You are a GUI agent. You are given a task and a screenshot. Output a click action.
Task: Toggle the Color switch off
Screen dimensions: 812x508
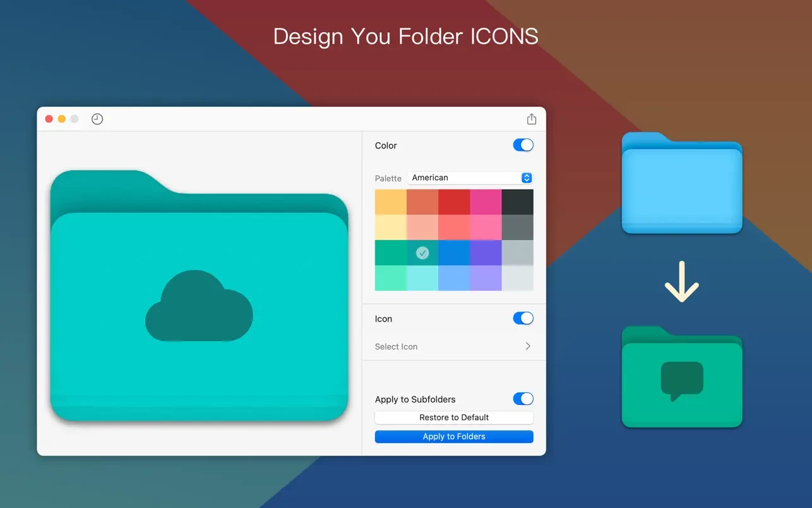click(523, 145)
